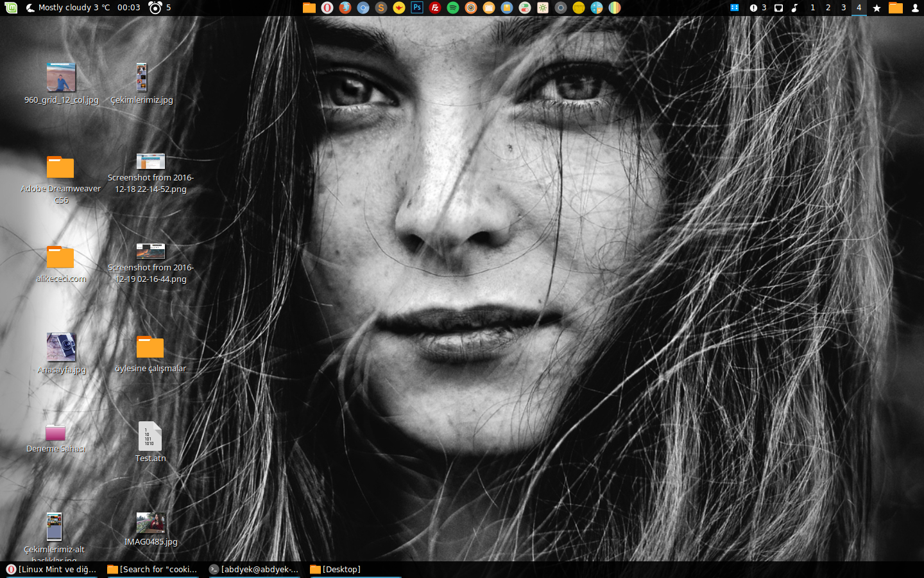Open the alarm clock applet
924x578 pixels.
click(160, 8)
